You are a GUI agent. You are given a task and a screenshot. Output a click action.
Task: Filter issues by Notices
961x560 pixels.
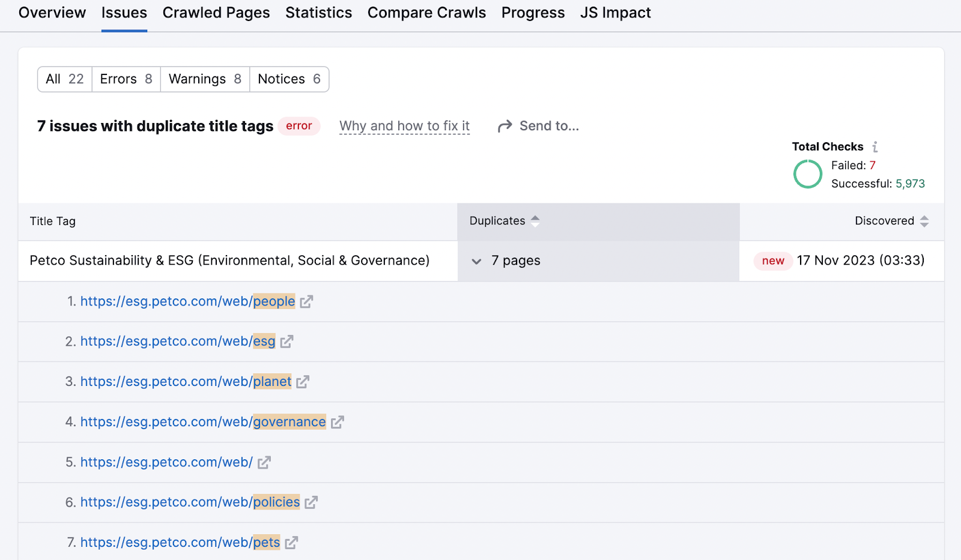coord(289,79)
